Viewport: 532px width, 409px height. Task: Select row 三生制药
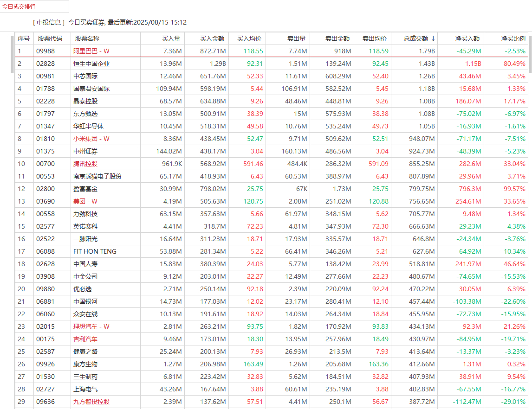click(x=272, y=377)
